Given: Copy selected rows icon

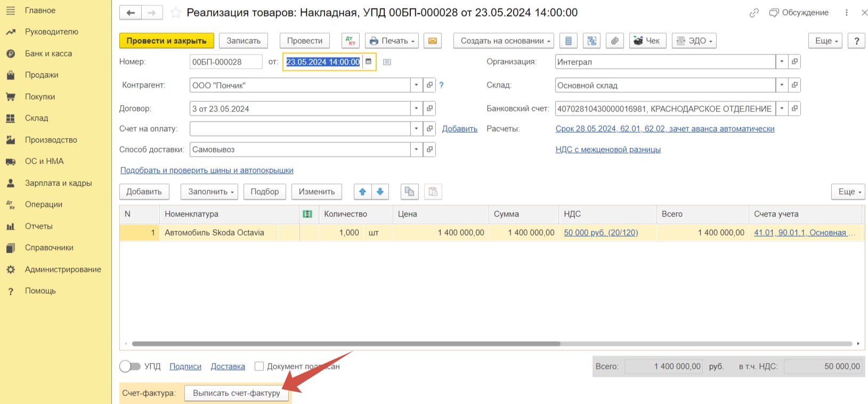Looking at the screenshot, I should pos(409,191).
